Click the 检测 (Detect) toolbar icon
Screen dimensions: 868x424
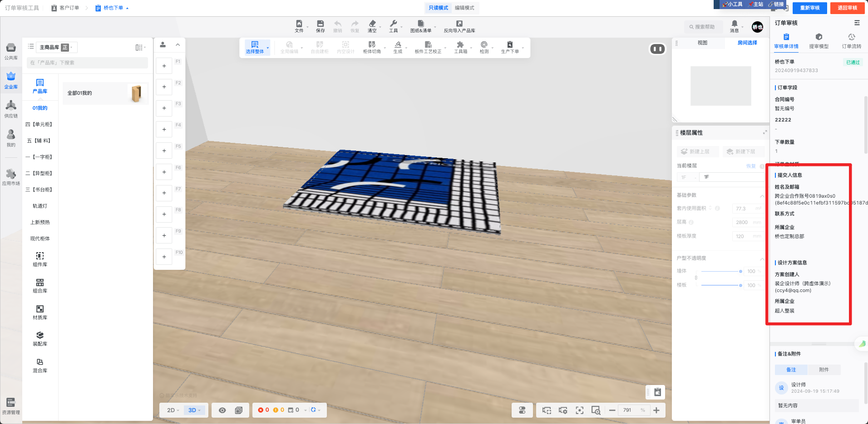point(484,47)
